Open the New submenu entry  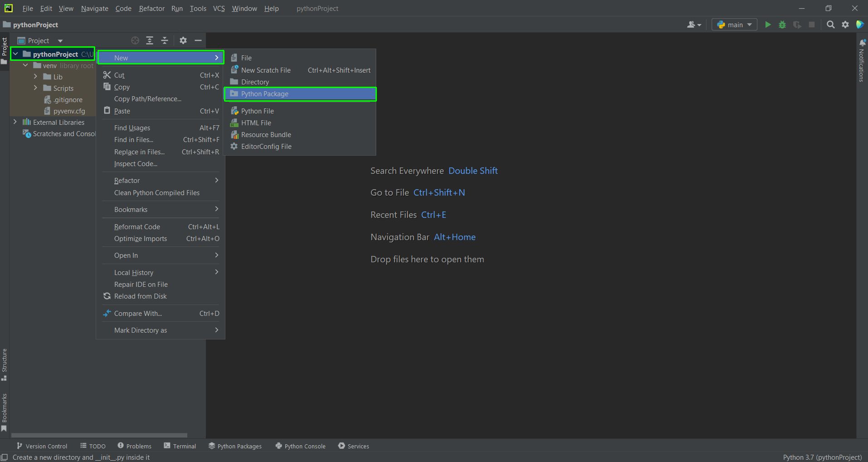click(161, 58)
